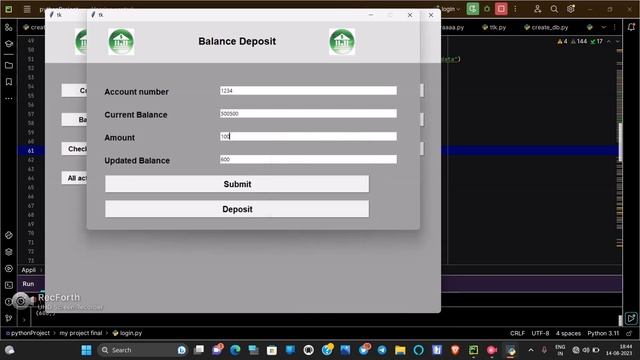Screen dimensions: 640x360
Task: Click the Updated Balance label
Action: point(137,160)
